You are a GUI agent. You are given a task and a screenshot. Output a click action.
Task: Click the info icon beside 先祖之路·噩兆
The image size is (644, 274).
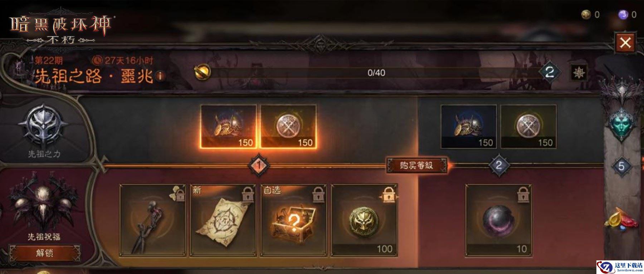pyautogui.click(x=161, y=76)
